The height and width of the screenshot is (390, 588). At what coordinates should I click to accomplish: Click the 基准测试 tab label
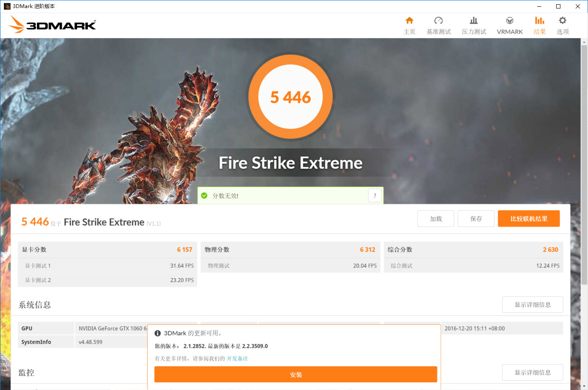tap(439, 32)
